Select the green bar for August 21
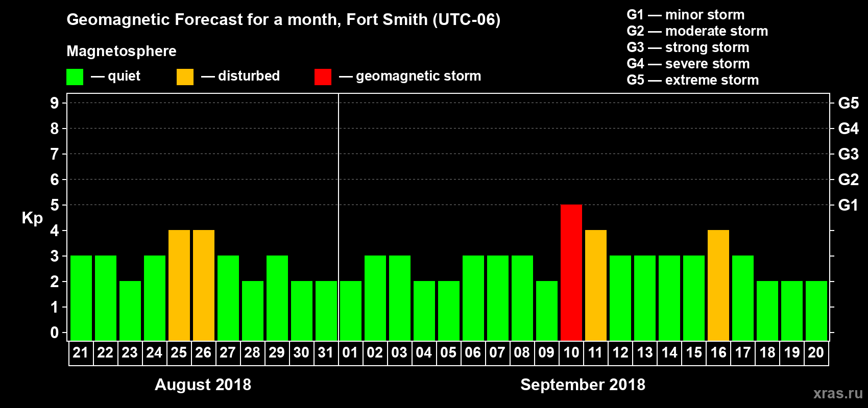 coord(81,298)
